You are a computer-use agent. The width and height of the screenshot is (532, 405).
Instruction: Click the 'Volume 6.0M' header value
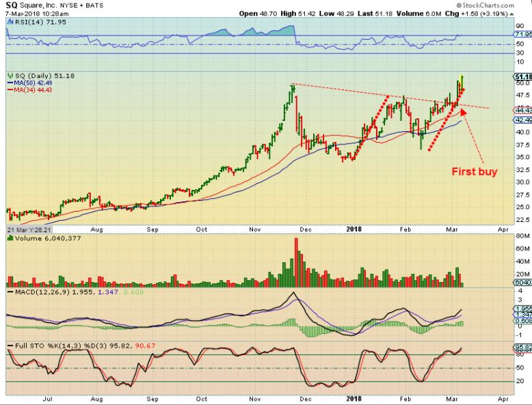[418, 14]
